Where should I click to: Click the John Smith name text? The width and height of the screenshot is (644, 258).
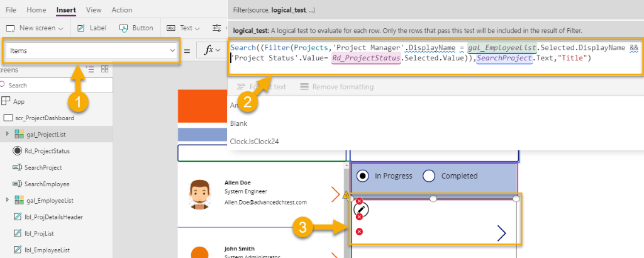(x=240, y=249)
